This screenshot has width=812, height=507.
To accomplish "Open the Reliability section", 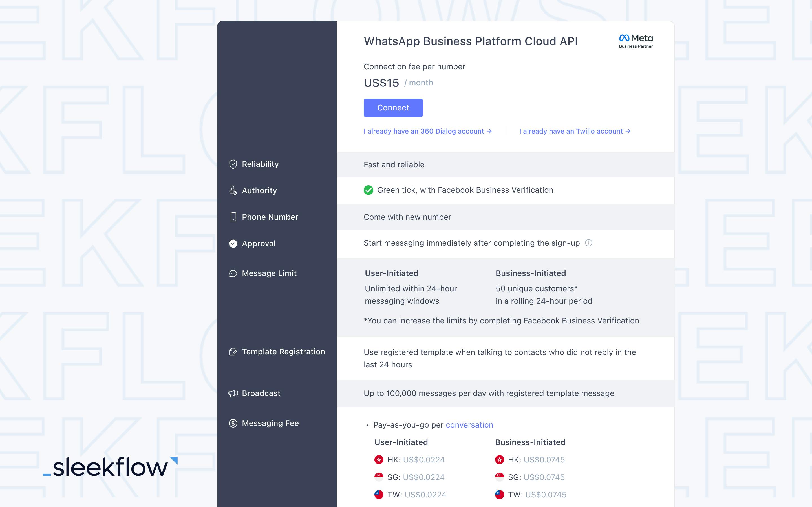I will [x=260, y=164].
